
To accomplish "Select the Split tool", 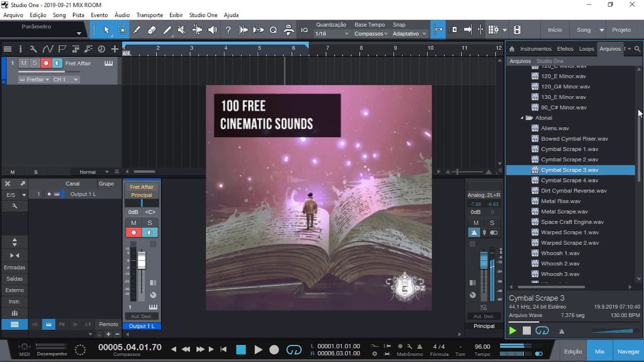I will point(137,30).
